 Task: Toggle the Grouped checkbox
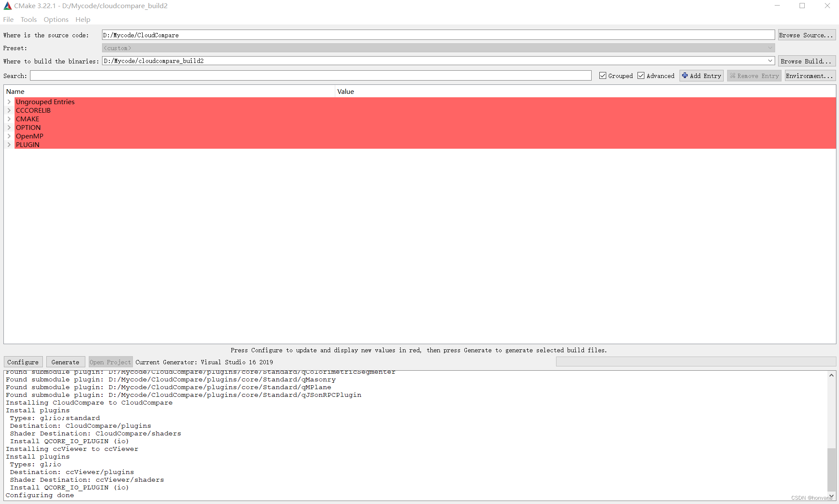603,76
